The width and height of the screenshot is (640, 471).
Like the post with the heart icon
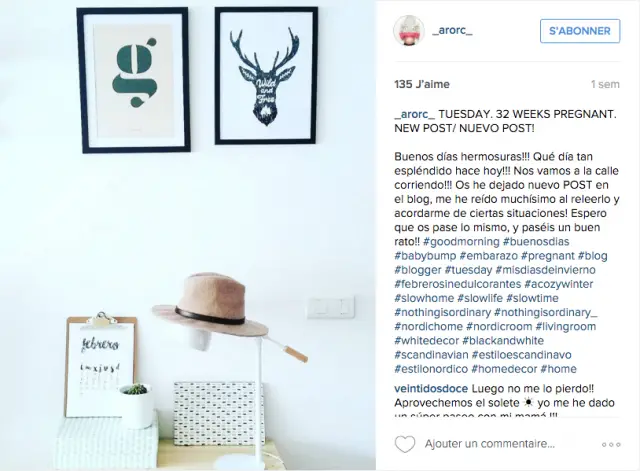[x=405, y=444]
